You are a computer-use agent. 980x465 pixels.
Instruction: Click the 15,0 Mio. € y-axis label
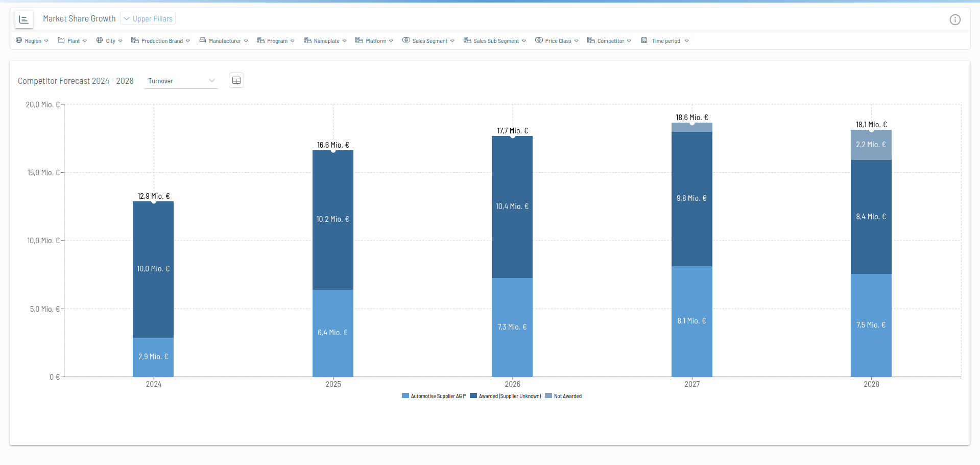43,173
